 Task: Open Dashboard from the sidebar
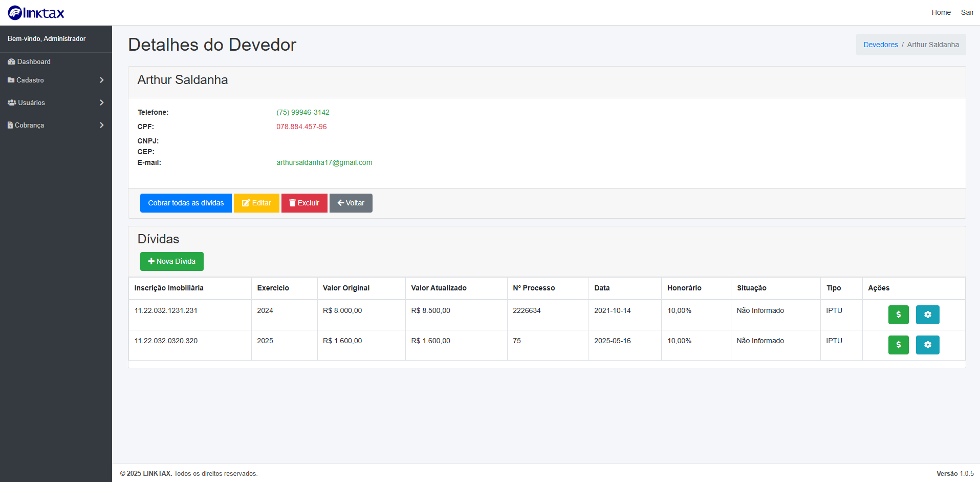coord(34,61)
